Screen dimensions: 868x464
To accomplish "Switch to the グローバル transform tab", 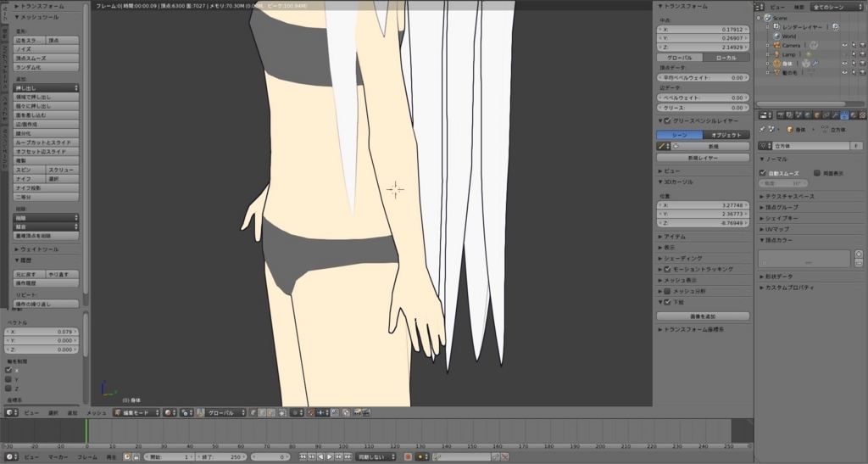I will [680, 58].
